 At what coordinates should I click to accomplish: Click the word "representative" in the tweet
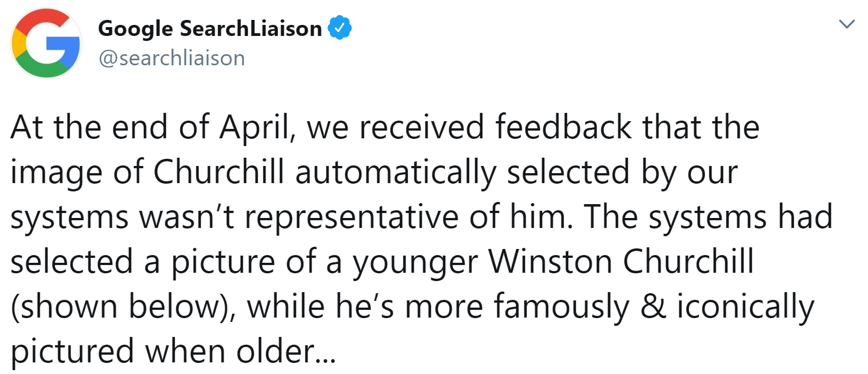[351, 217]
